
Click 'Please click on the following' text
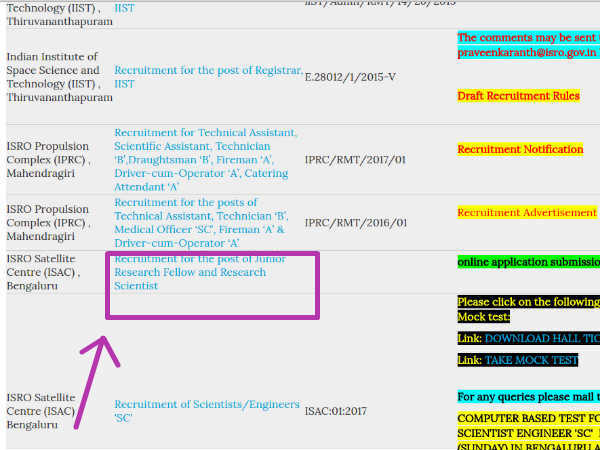(528, 302)
